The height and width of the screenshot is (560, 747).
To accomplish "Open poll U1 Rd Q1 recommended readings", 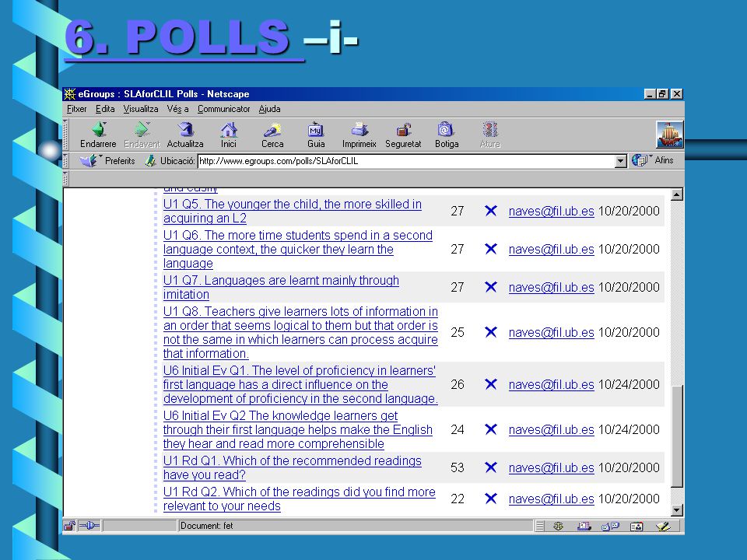I will tap(293, 467).
